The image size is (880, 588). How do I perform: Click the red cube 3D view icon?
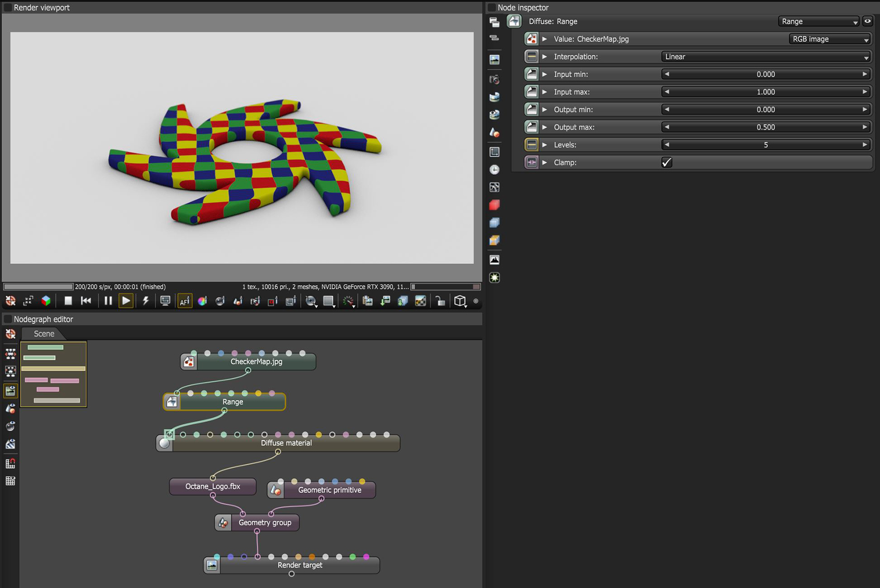point(46,301)
